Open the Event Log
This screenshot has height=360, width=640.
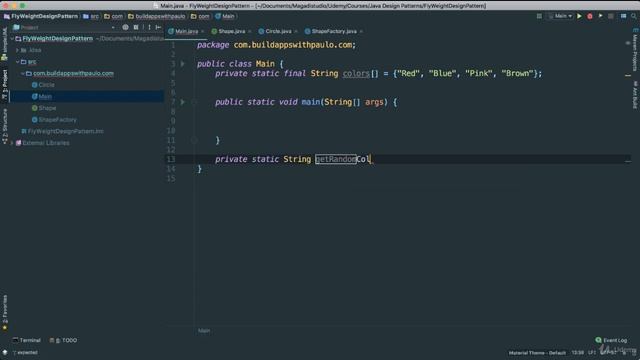[x=611, y=340]
